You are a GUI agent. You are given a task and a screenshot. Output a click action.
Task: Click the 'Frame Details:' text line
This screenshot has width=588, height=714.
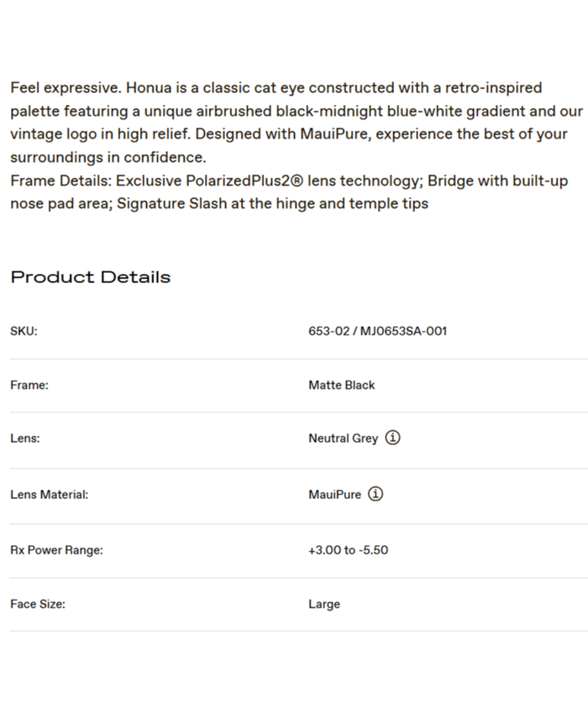pyautogui.click(x=60, y=181)
